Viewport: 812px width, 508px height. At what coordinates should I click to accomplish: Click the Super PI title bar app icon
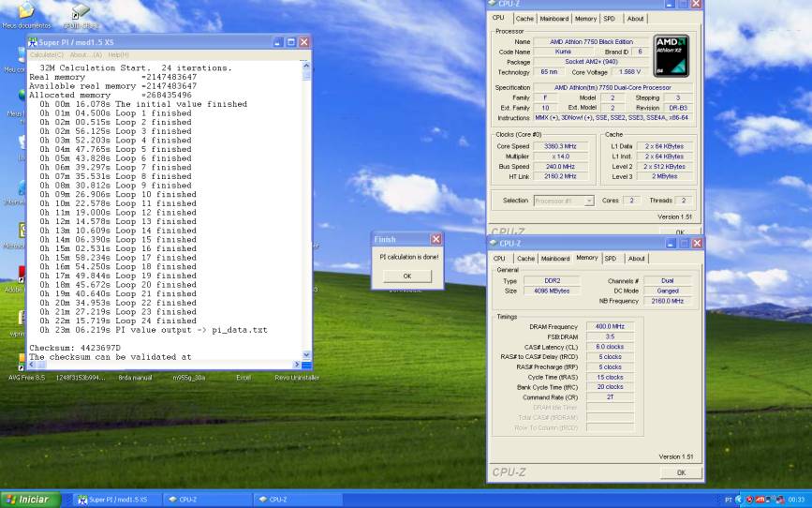click(x=33, y=42)
